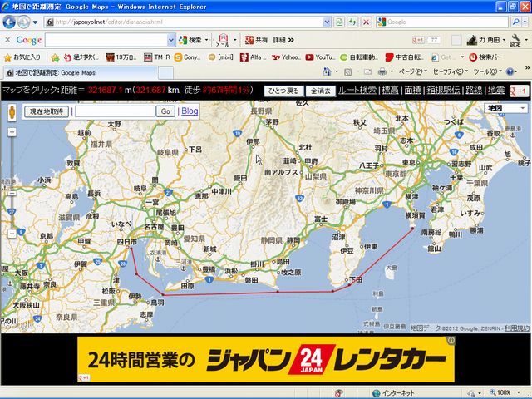
Task: Zoom in with the map plus button
Action: coord(12,132)
